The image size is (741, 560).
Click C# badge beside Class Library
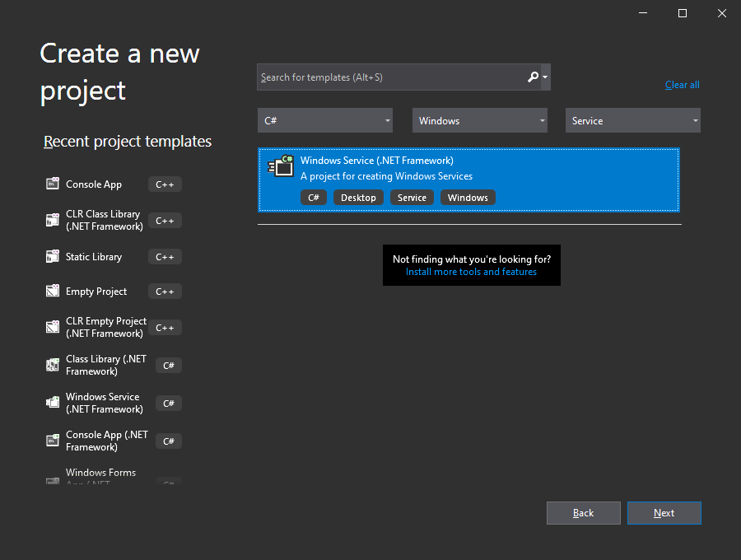169,366
